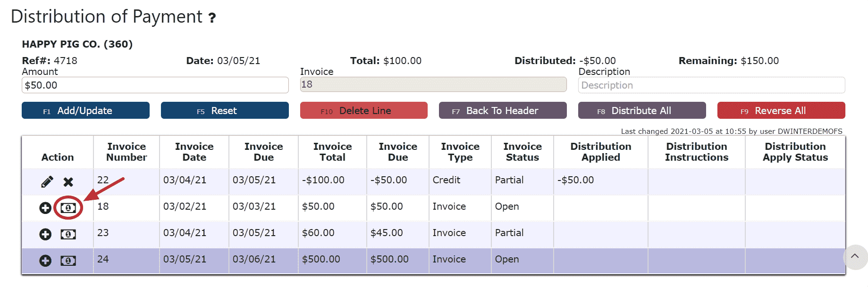Image resolution: width=868 pixels, height=287 pixels.
Task: Click the plus icon for invoice 24
Action: (x=45, y=261)
